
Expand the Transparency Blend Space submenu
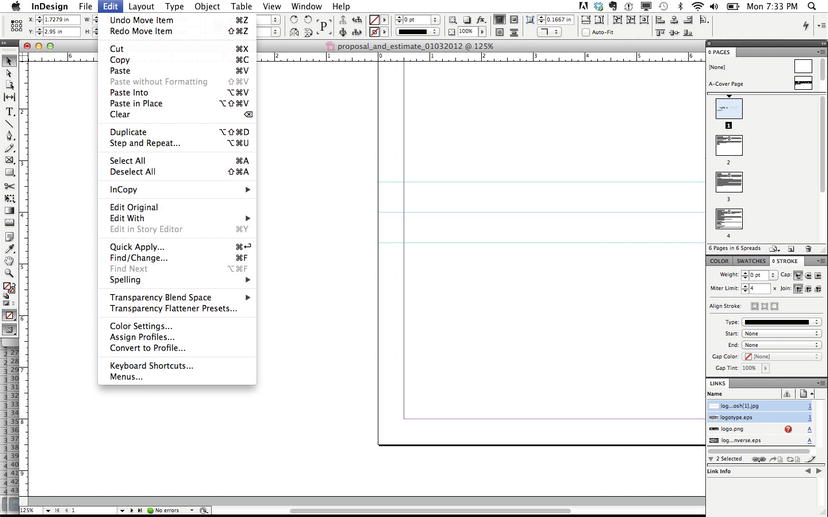pyautogui.click(x=177, y=298)
